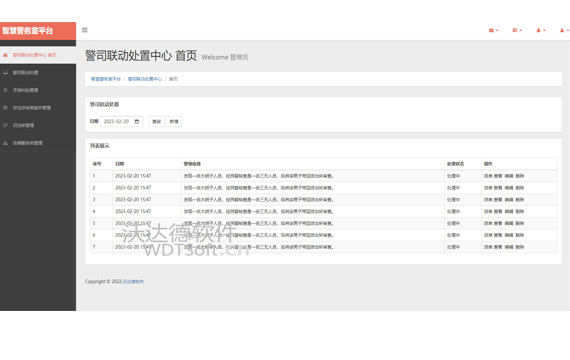Click 编辑 in row 3
This screenshot has height=360, width=570.
coord(509,200)
